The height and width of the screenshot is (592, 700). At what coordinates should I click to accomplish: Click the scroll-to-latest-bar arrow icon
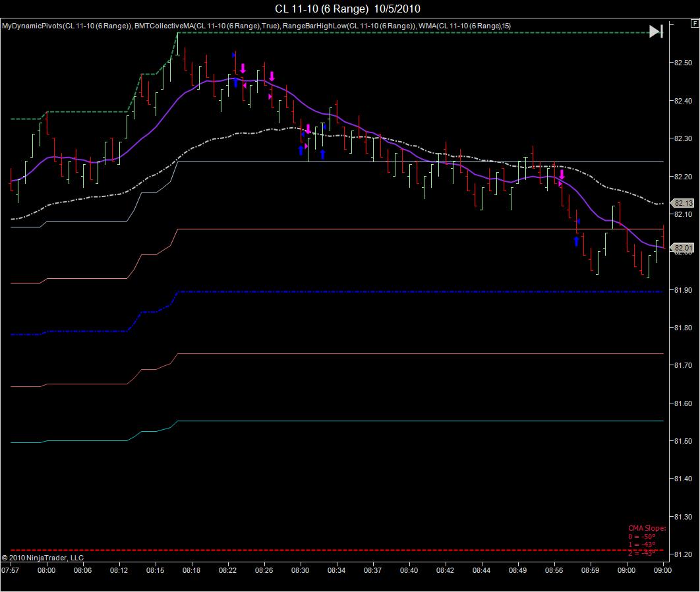coord(656,31)
